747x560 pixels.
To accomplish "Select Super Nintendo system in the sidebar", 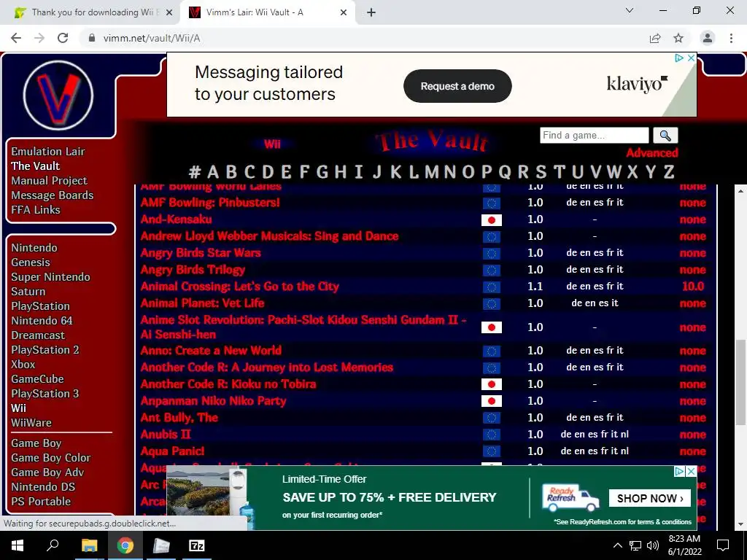I will click(50, 276).
